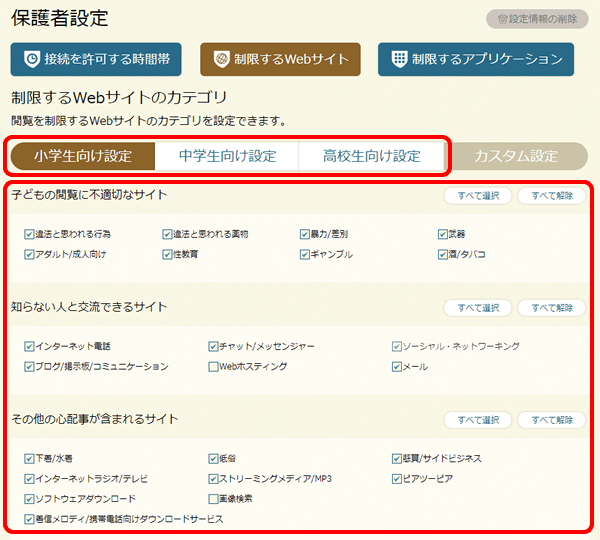The height and width of the screenshot is (540, 600).
Task: Click the 設定情報の削除 button
Action: [537, 19]
